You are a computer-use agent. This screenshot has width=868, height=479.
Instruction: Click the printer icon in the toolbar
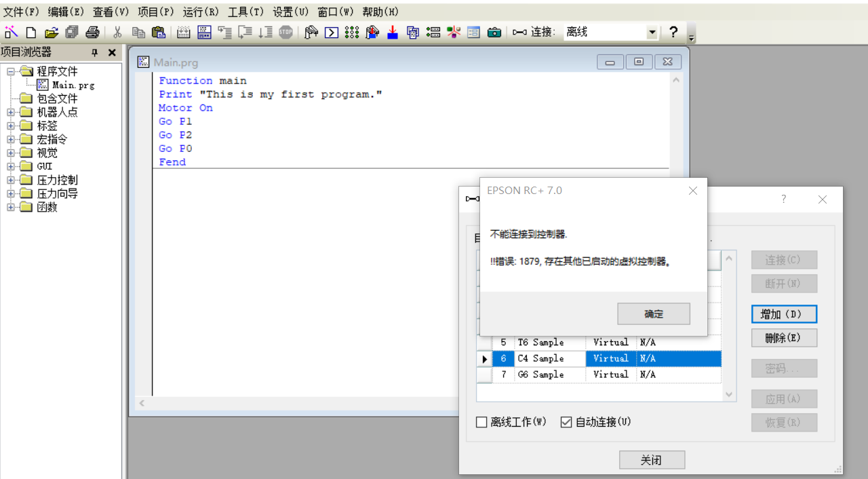coord(92,32)
